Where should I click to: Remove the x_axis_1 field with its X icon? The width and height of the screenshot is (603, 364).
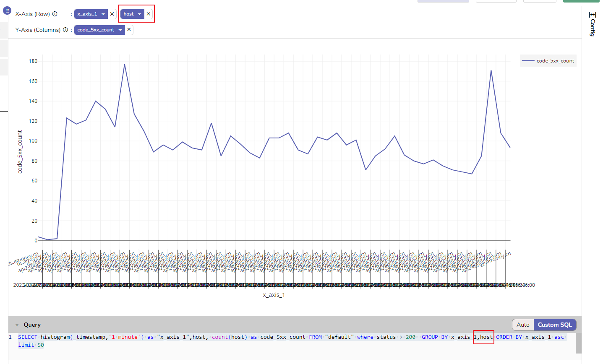pyautogui.click(x=111, y=13)
